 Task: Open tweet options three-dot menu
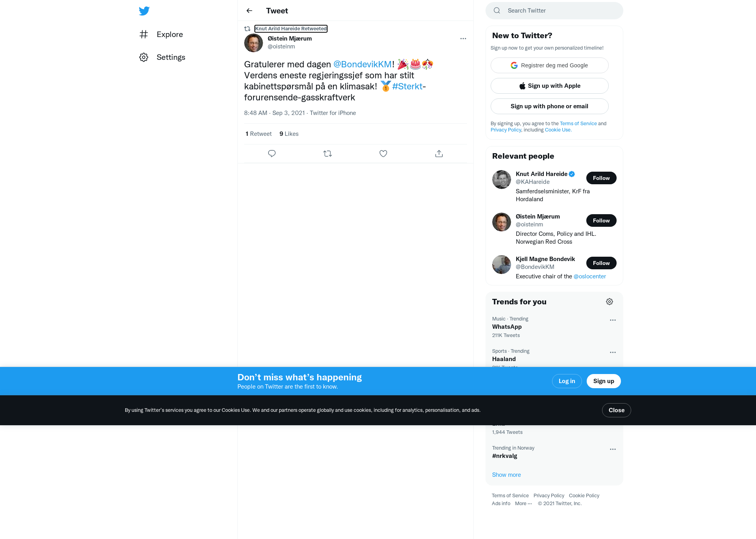pos(463,39)
